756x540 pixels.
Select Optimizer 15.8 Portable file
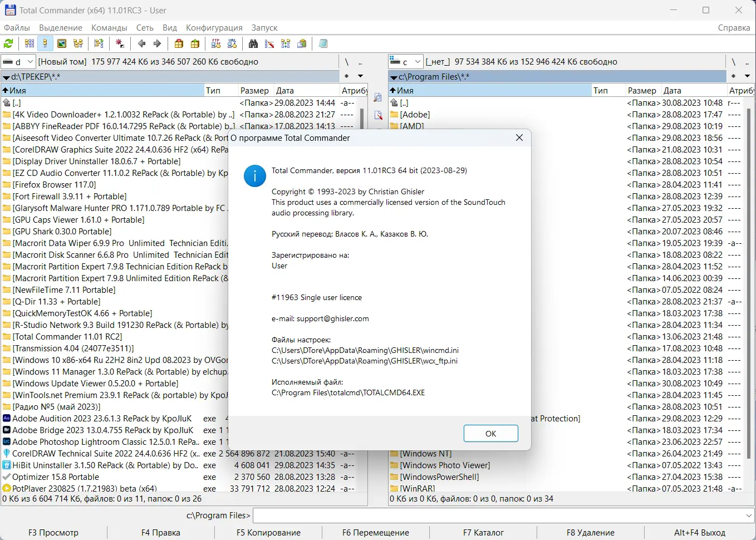(56, 477)
